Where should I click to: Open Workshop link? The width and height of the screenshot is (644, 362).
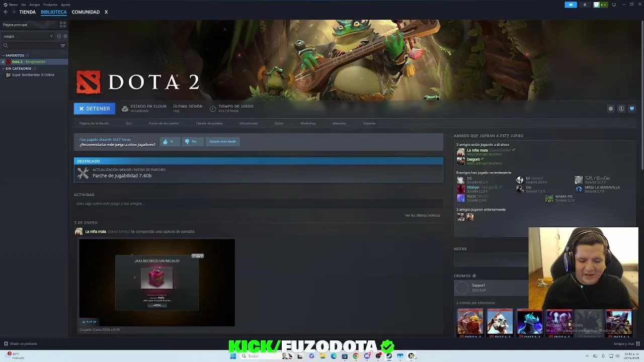pos(308,123)
